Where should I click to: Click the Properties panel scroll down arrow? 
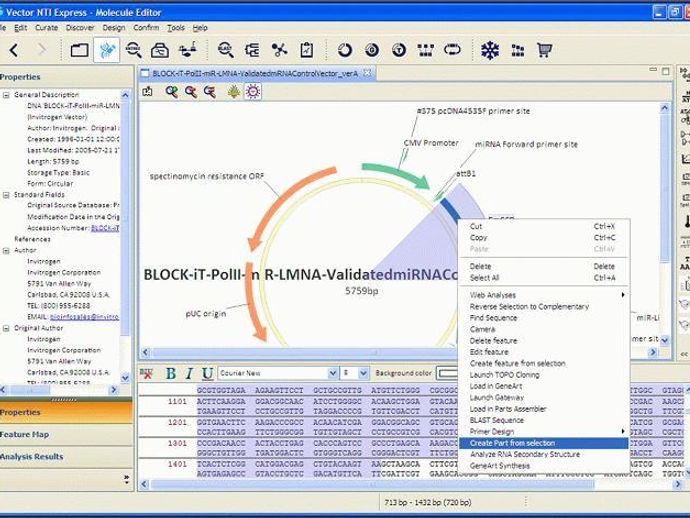125,378
